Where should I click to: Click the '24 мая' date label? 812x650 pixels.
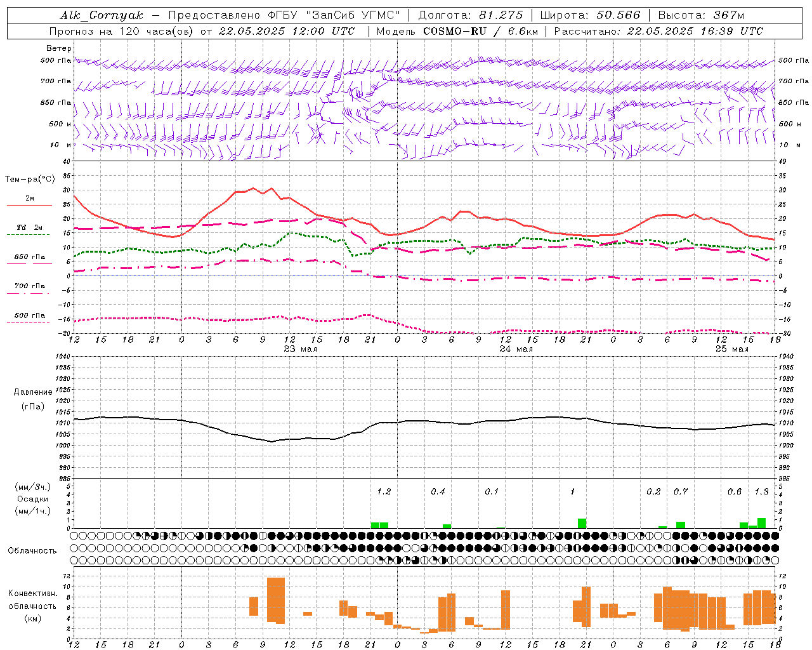click(516, 349)
